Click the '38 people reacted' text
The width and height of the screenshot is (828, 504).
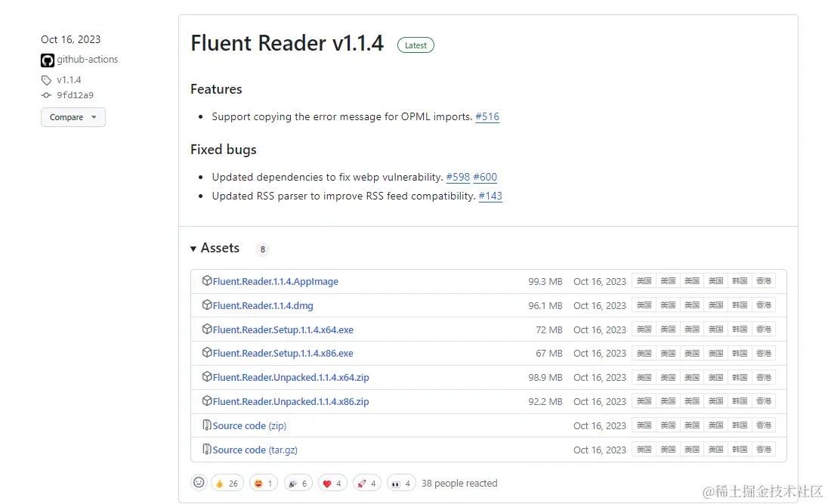point(459,484)
